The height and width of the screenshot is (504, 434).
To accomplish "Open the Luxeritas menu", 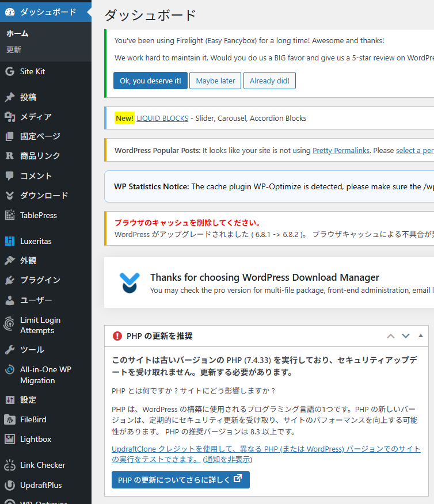I will click(45, 241).
